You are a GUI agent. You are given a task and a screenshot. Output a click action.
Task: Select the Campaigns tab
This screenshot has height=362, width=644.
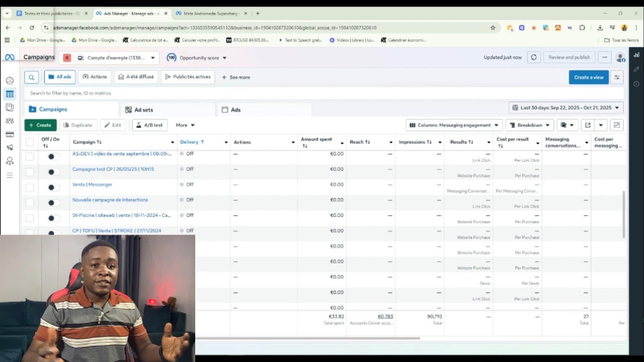click(x=71, y=109)
